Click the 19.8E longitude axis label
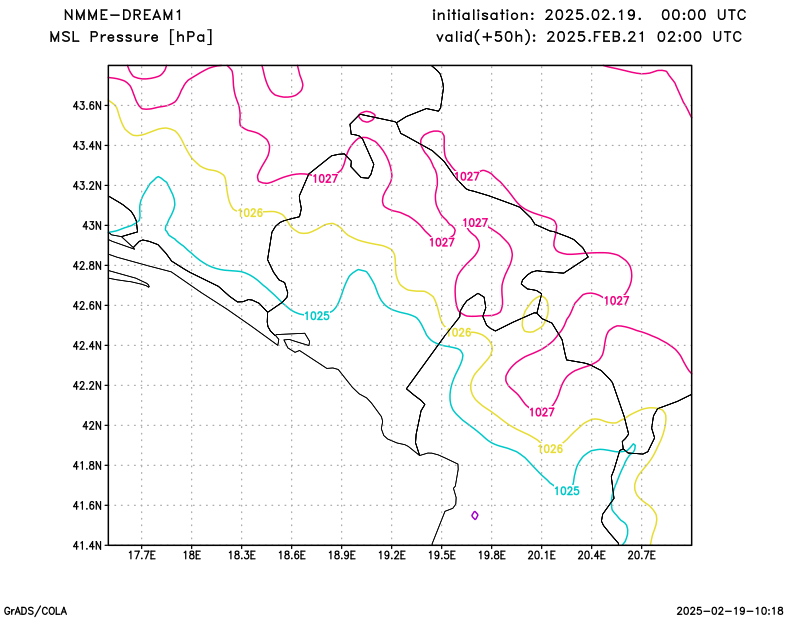This screenshot has width=800, height=618. coord(492,555)
